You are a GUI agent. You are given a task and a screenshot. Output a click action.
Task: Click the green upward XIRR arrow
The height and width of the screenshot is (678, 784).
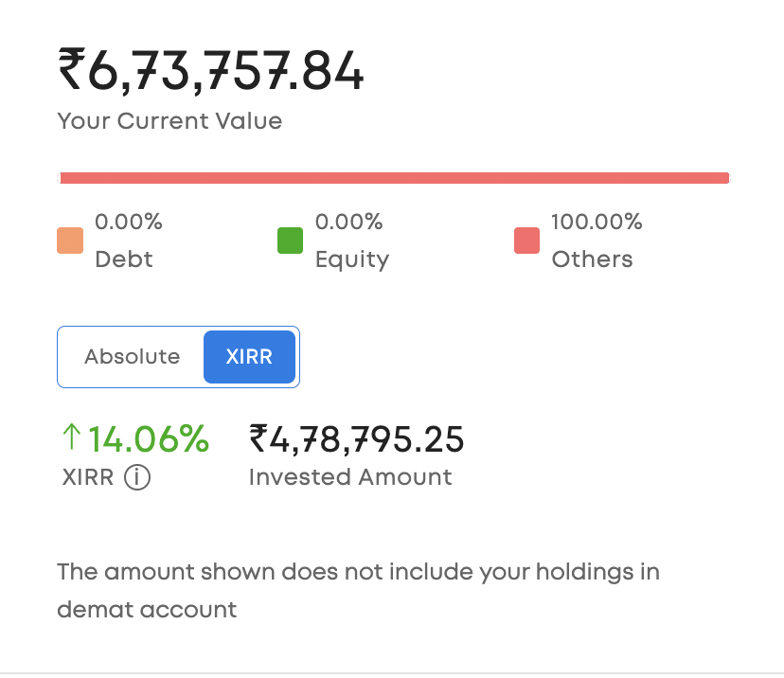click(x=72, y=437)
